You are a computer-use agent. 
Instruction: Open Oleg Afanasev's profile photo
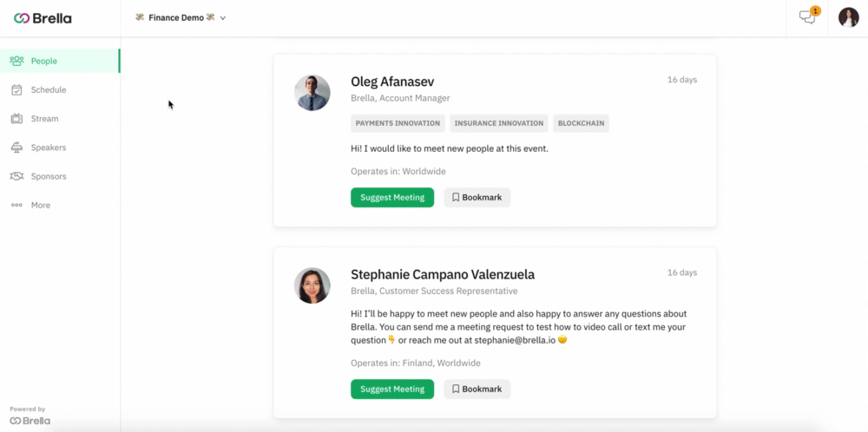pyautogui.click(x=312, y=93)
